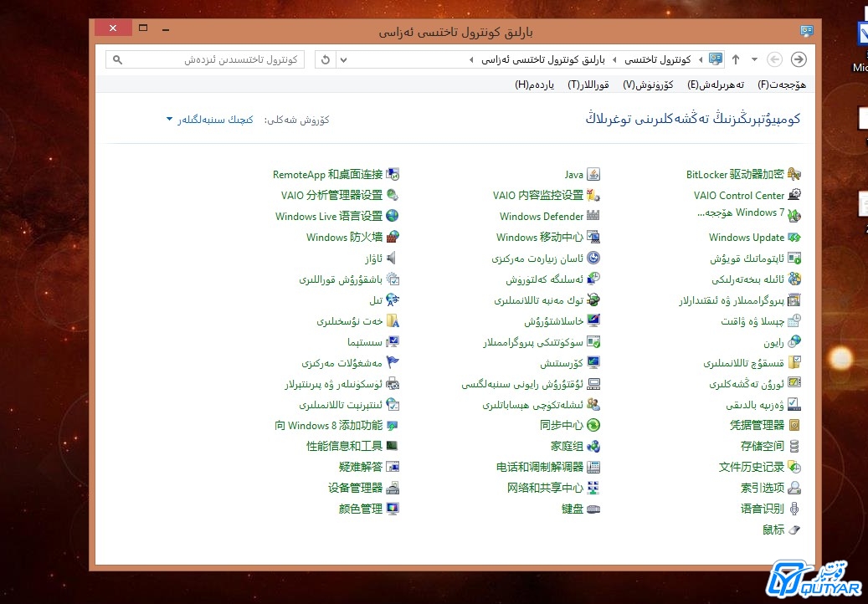The height and width of the screenshot is (604, 868).
Task: Click the 索引选项 icon
Action: click(x=794, y=488)
